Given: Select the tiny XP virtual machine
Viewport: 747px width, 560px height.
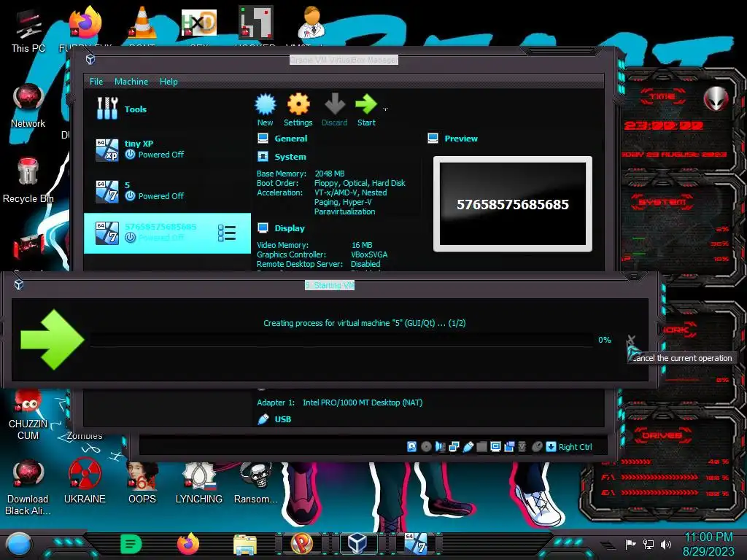Looking at the screenshot, I should [x=167, y=149].
